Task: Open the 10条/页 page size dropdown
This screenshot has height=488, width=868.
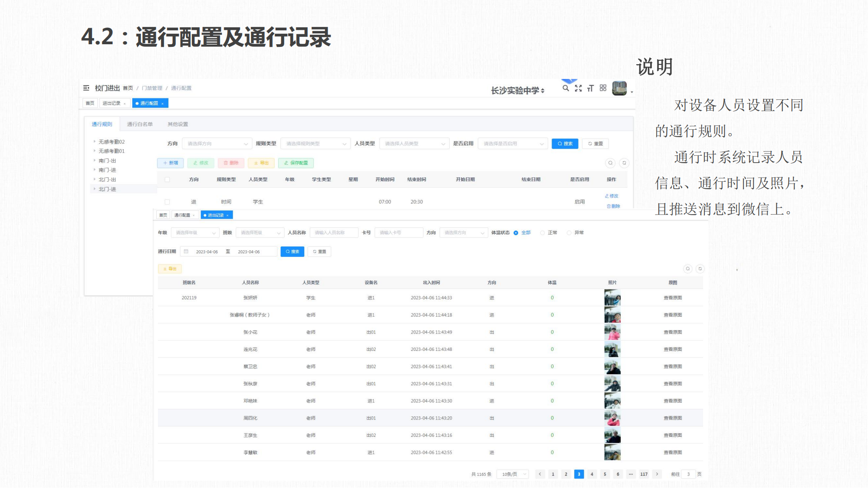Action: (x=513, y=474)
